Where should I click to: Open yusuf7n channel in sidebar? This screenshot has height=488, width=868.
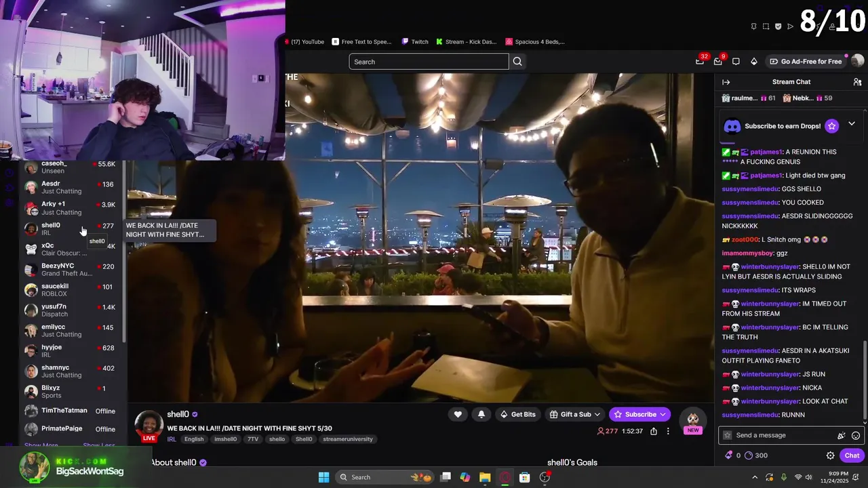71,310
